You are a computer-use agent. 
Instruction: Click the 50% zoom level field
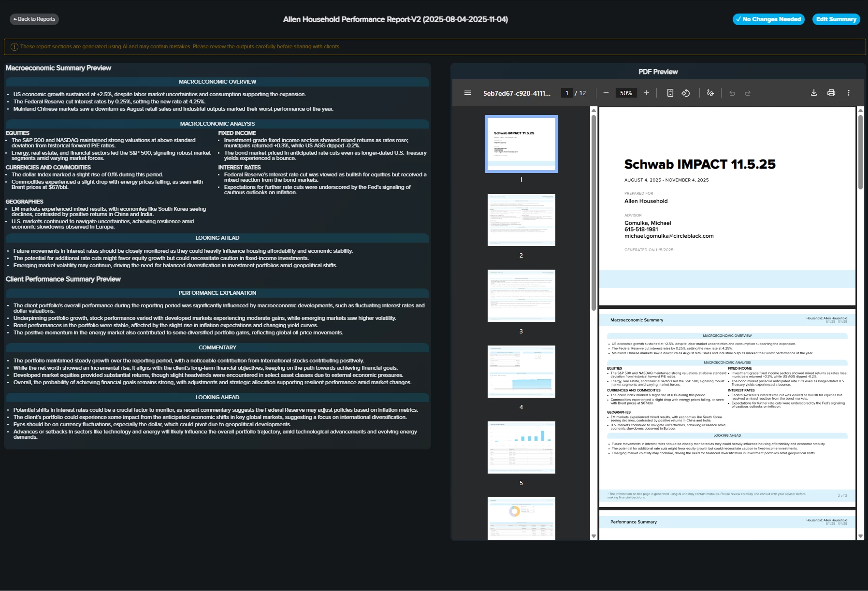click(626, 93)
